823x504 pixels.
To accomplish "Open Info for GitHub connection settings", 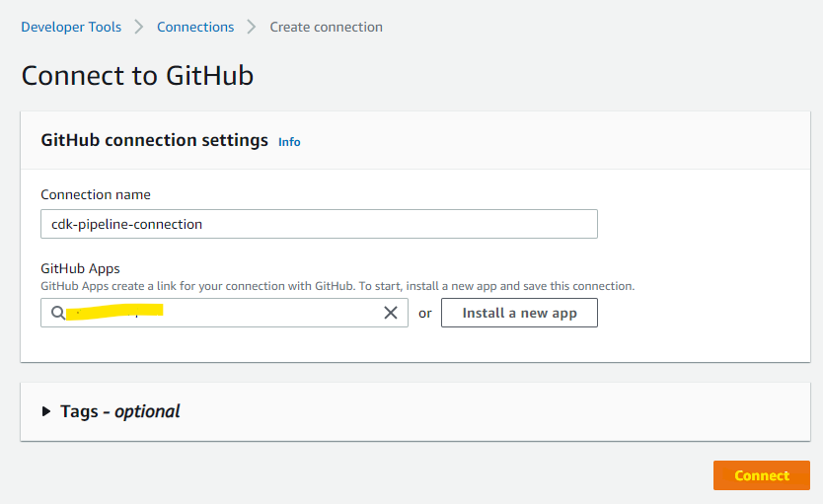I will tap(289, 142).
